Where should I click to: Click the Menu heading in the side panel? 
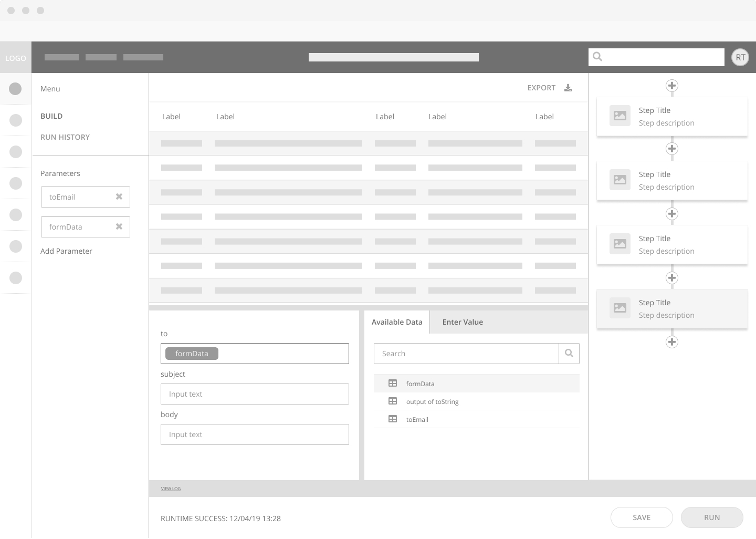pos(50,89)
